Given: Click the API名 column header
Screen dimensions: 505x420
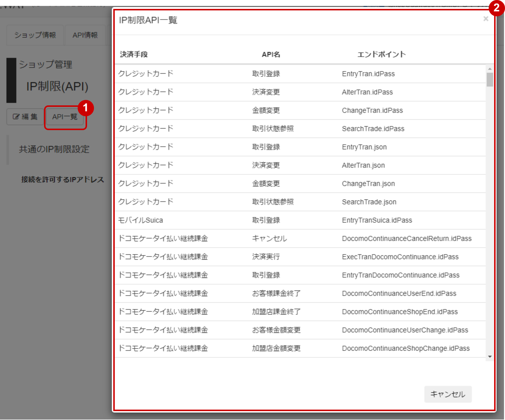Looking at the screenshot, I should (x=271, y=54).
